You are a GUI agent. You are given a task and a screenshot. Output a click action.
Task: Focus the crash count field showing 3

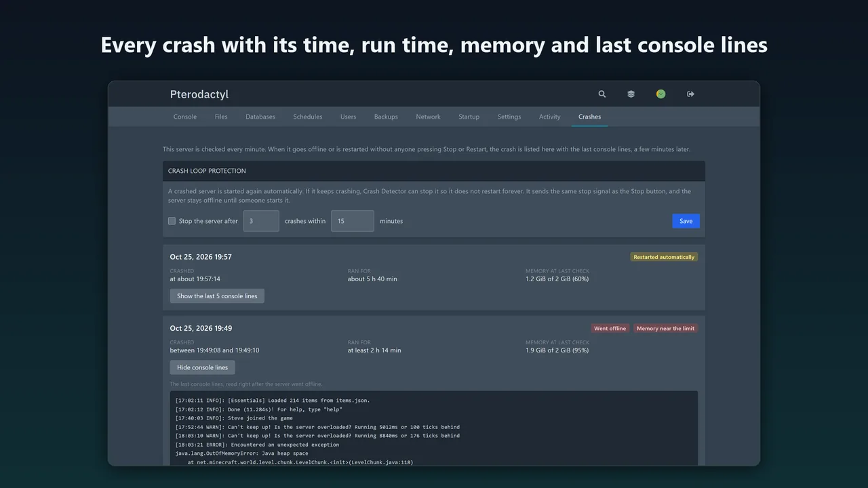coord(261,221)
